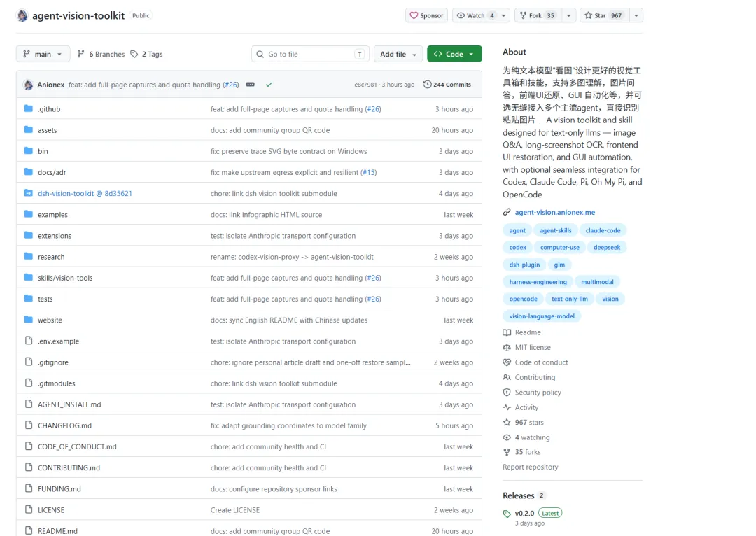
Task: Star the repository
Action: tap(604, 15)
